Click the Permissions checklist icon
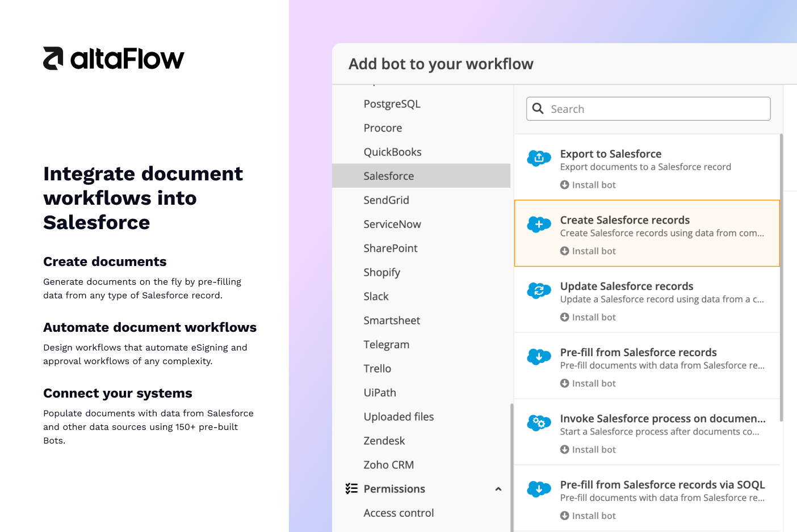797x532 pixels. [x=351, y=489]
